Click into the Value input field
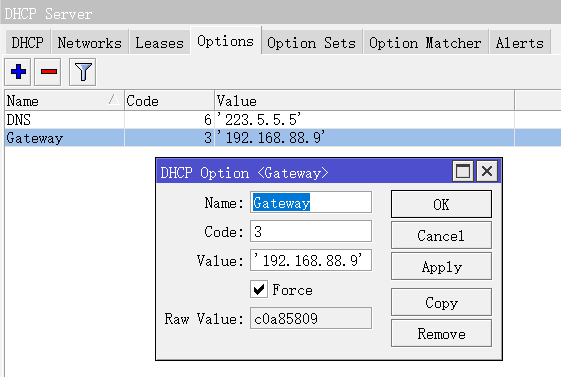This screenshot has width=561, height=377. (311, 260)
